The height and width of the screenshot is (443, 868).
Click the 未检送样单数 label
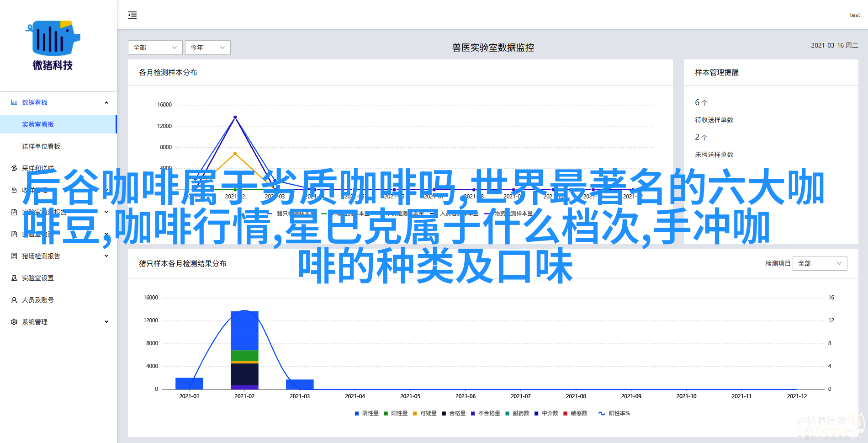click(714, 155)
